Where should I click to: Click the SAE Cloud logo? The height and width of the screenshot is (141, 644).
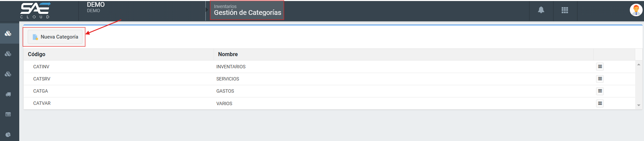[35, 10]
